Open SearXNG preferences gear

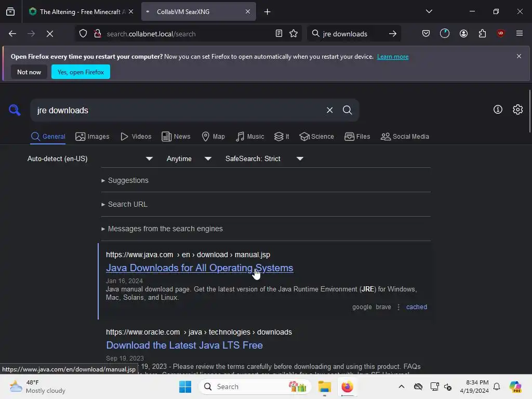click(x=518, y=109)
